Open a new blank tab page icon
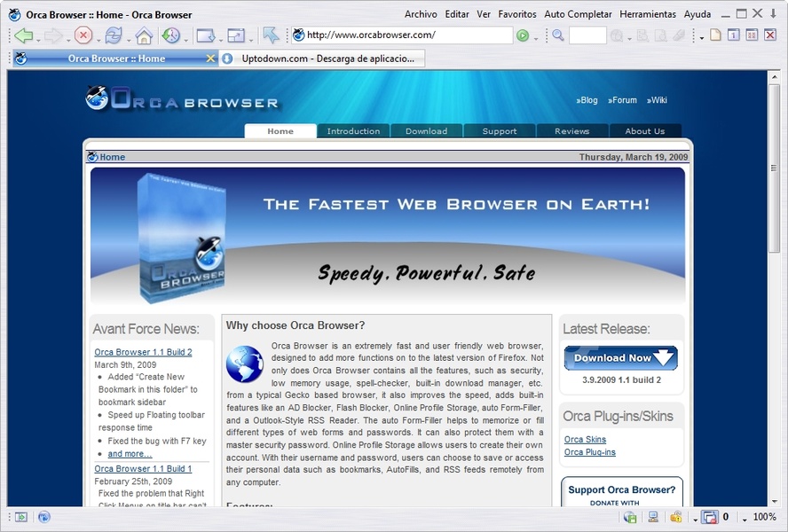The width and height of the screenshot is (788, 532). 715,35
